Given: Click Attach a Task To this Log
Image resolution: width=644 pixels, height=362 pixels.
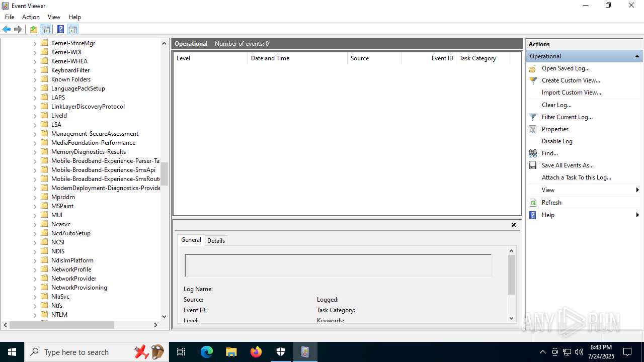Looking at the screenshot, I should pos(576,177).
